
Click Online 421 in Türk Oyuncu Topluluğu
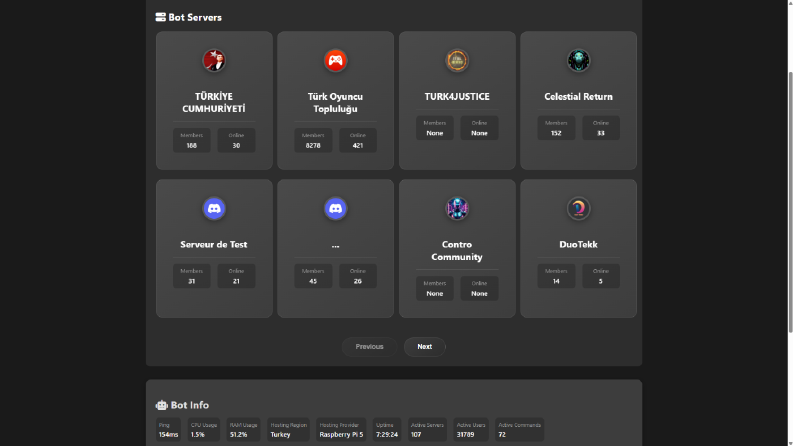tap(358, 141)
